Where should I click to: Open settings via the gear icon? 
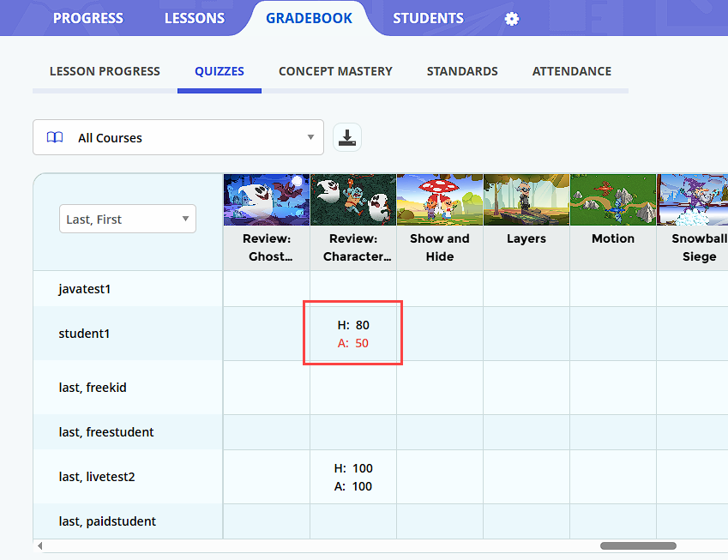click(512, 19)
